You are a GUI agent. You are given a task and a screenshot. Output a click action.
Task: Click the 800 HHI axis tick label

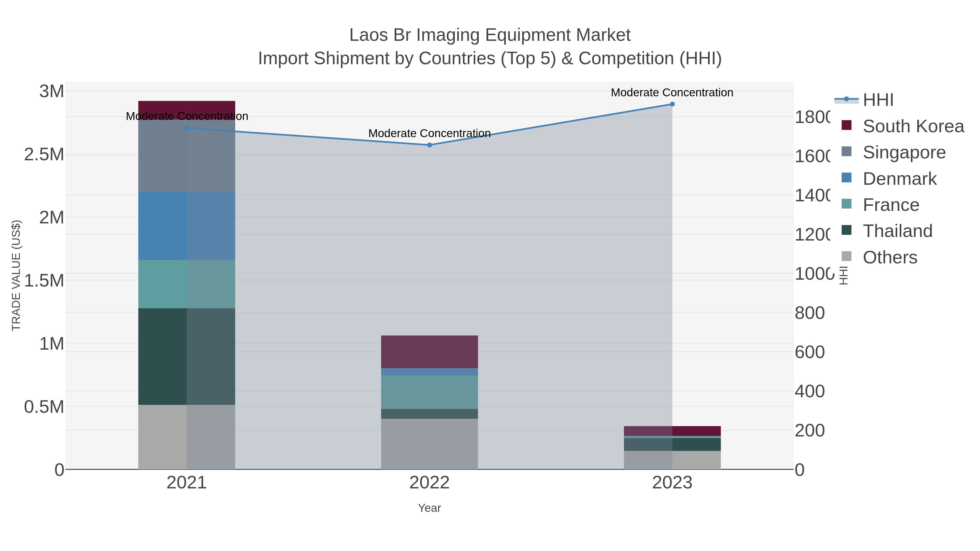(810, 313)
